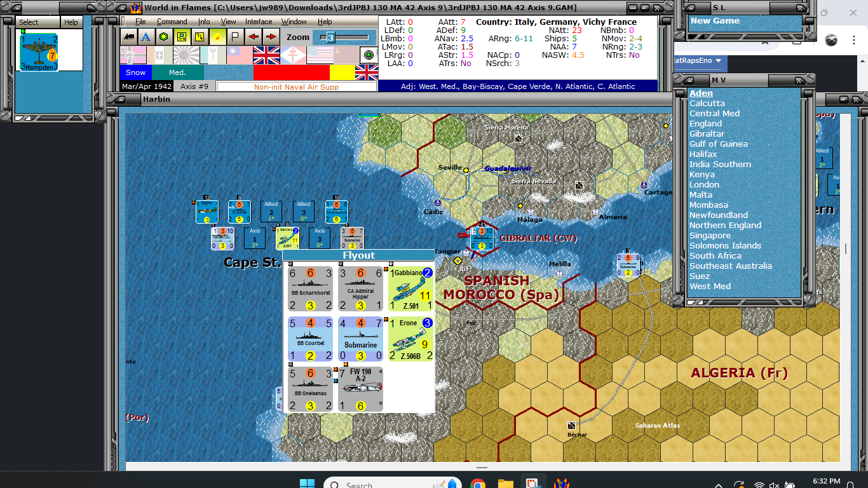Image resolution: width=868 pixels, height=488 pixels.
Task: Open Google Chrome from the taskbar
Action: pyautogui.click(x=478, y=485)
